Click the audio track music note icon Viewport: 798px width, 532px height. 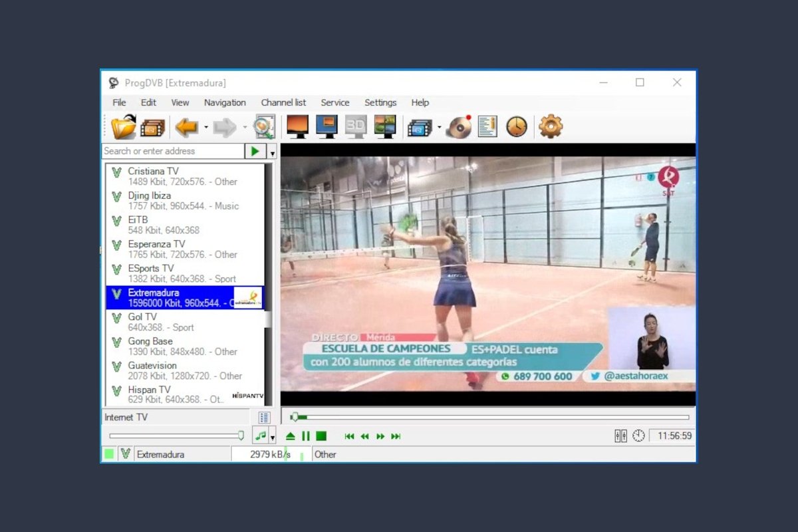click(261, 436)
